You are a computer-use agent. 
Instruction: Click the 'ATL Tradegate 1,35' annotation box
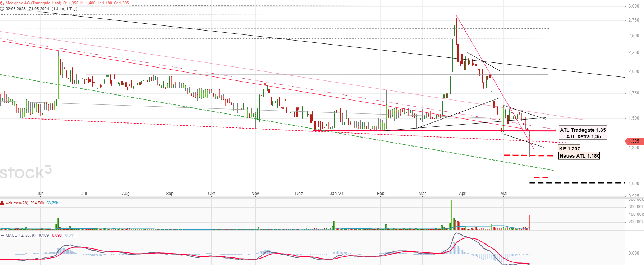tap(583, 133)
